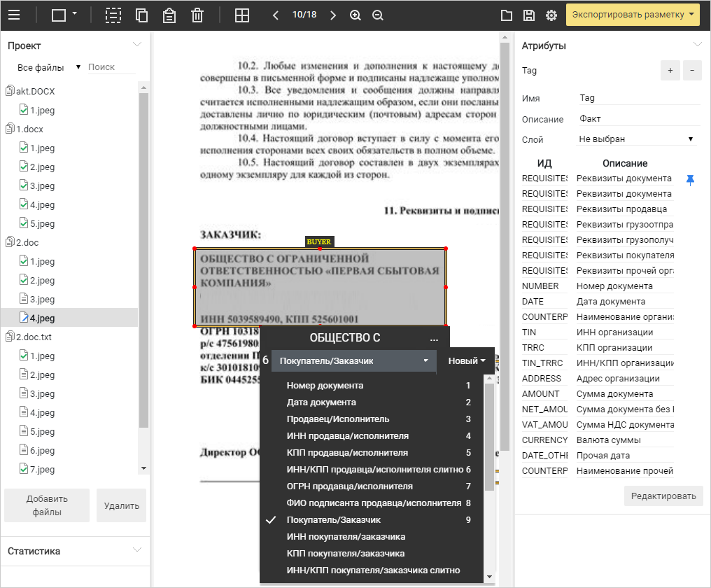Toggle the blue pin icon in attributes
711x588 pixels.
point(690,180)
